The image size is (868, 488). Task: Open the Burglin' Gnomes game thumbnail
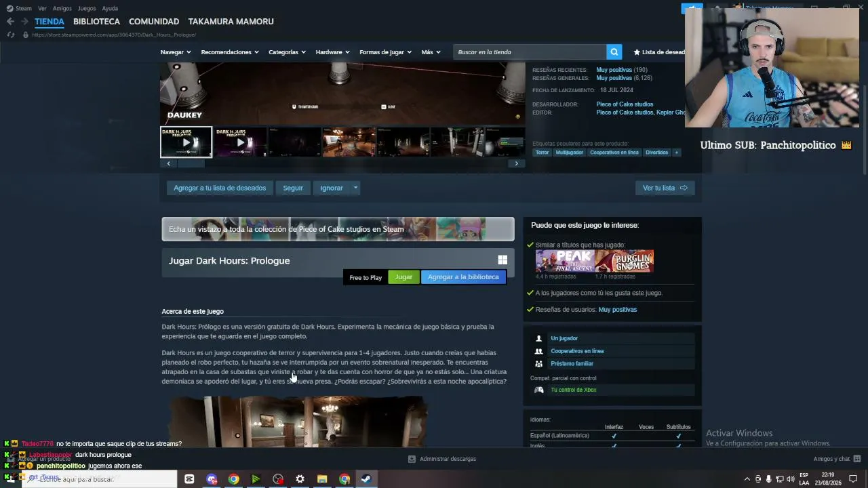click(625, 261)
